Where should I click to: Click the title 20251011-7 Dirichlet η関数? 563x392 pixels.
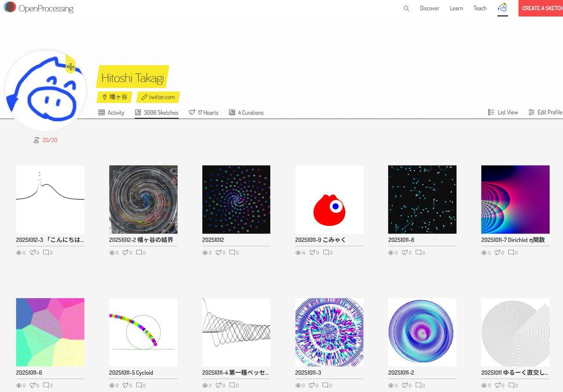point(513,240)
